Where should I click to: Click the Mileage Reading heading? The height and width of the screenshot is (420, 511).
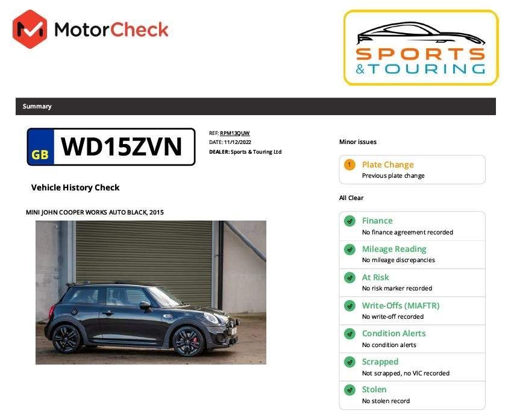coord(394,249)
